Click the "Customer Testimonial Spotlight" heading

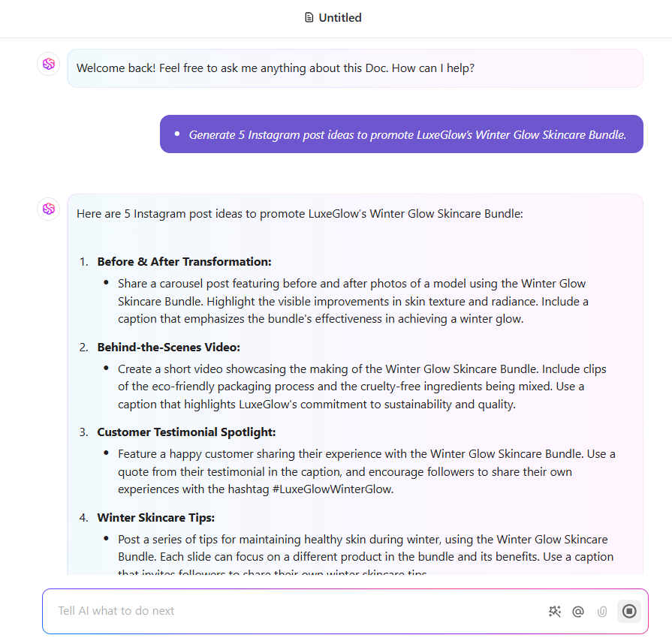[x=186, y=432]
